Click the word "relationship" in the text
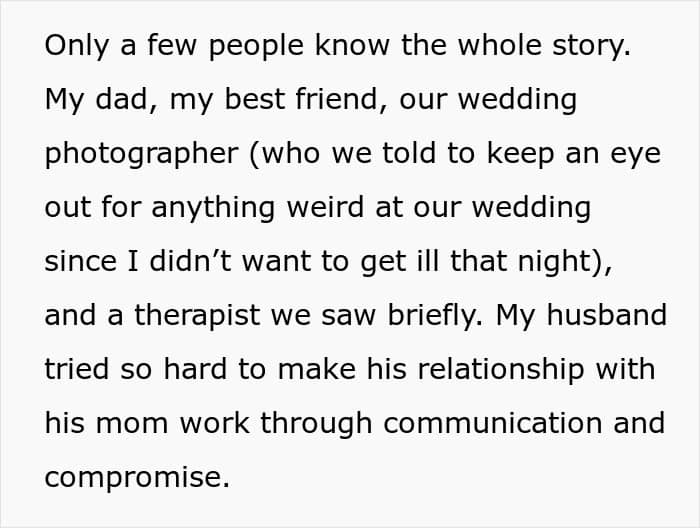Viewport: 700px width, 528px height. coord(500,370)
